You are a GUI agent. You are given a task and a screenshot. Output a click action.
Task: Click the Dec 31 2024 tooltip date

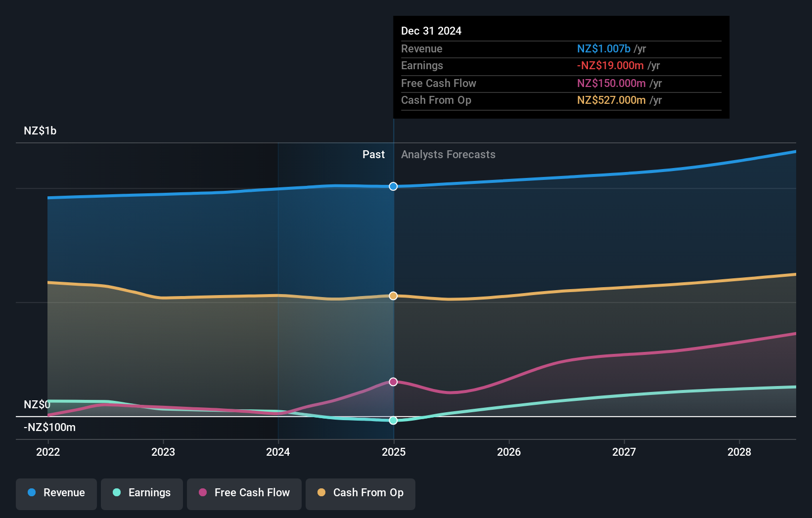tap(431, 31)
